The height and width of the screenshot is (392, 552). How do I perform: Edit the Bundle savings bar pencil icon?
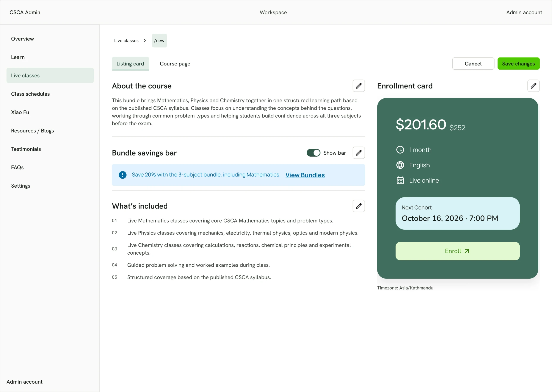[359, 152]
